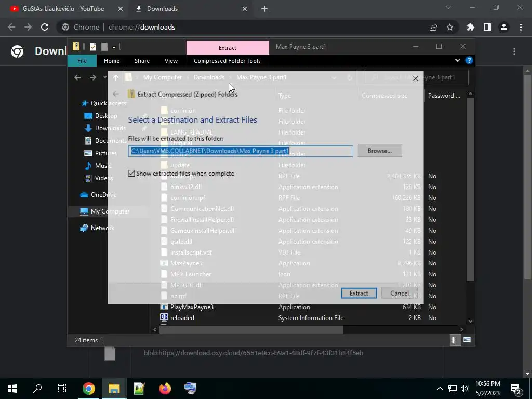This screenshot has width=532, height=399.
Task: Close the Extract Compressed Folders dialog
Action: click(x=415, y=78)
